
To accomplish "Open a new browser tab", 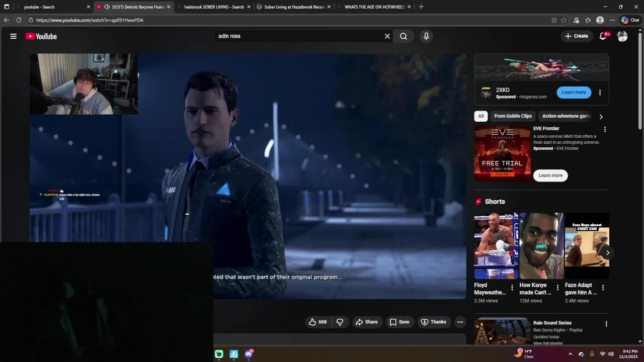I will point(421,7).
